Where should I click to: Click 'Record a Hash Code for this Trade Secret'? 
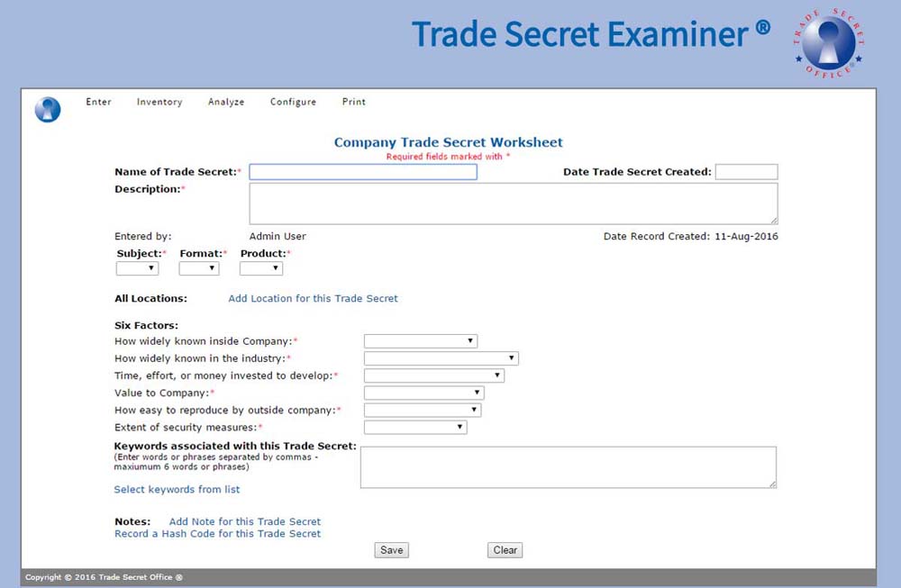(x=218, y=533)
